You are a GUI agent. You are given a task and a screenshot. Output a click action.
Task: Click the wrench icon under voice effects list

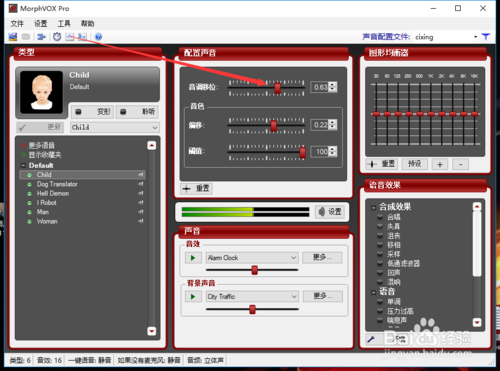371,339
